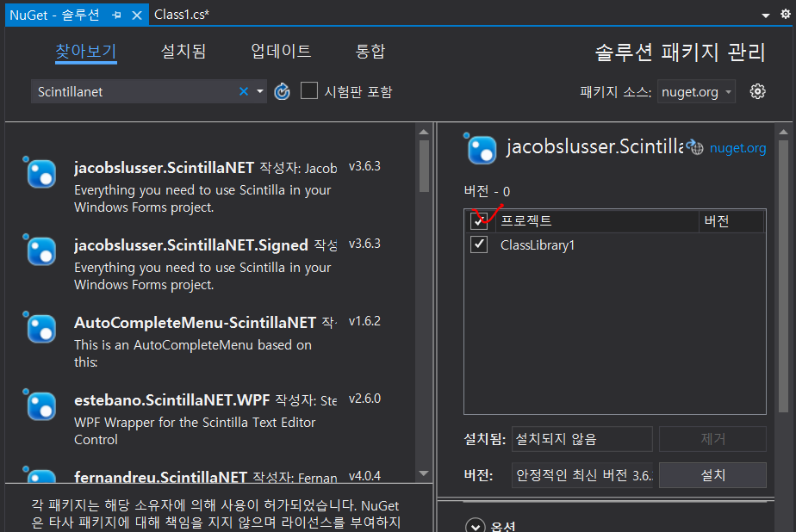Click the jacobslusser.ScintillaNET.Signed package icon
The image size is (796, 532).
(41, 251)
